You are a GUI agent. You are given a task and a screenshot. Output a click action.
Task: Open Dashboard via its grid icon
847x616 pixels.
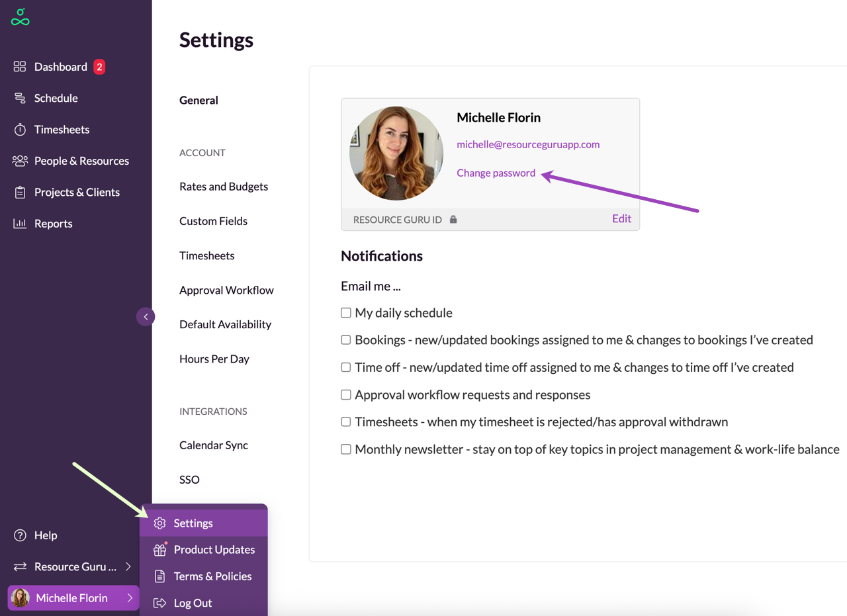pyautogui.click(x=20, y=67)
